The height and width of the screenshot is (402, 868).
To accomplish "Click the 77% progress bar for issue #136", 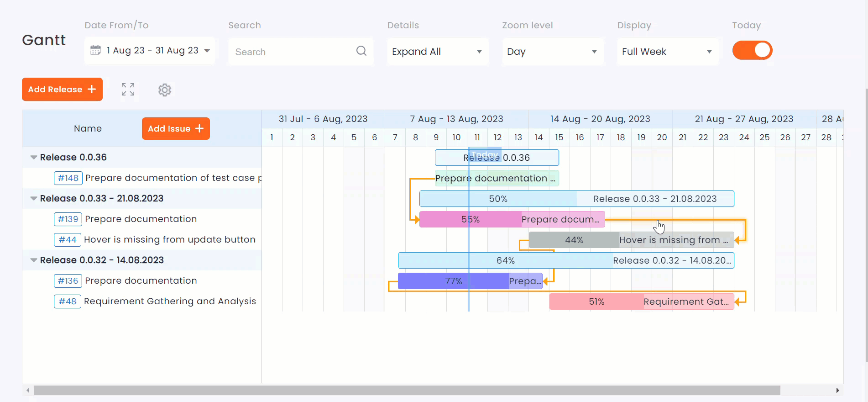I will tap(453, 281).
